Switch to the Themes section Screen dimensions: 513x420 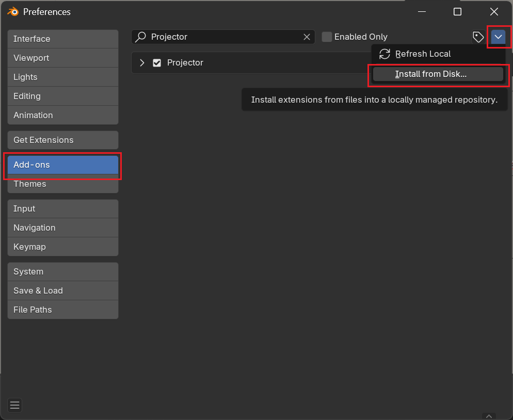click(x=63, y=184)
